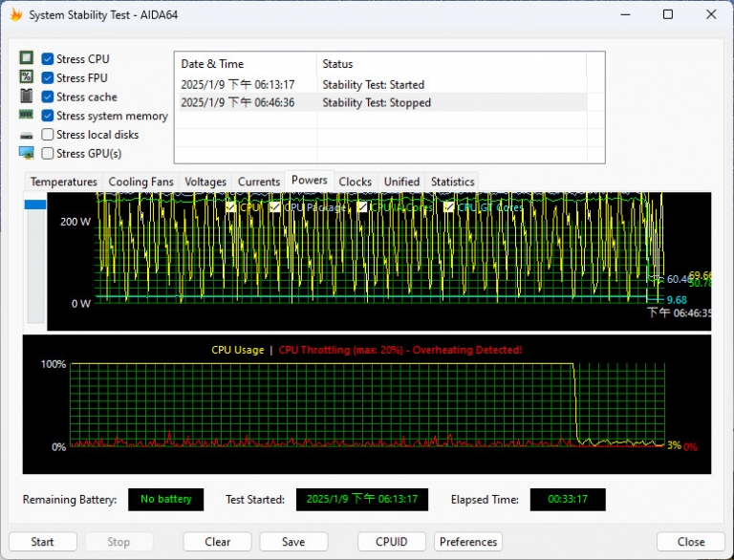Click the CPU chip icon beside Stress CPU

[26, 58]
